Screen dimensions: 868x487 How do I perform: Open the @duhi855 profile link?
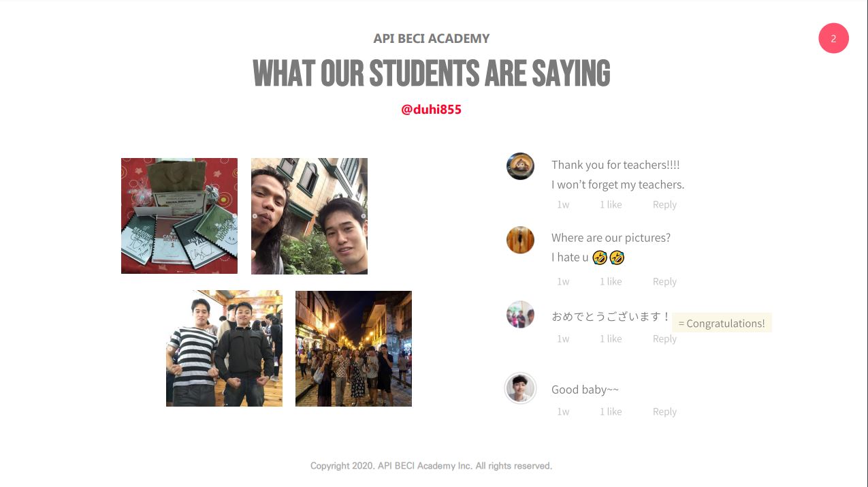coord(431,109)
